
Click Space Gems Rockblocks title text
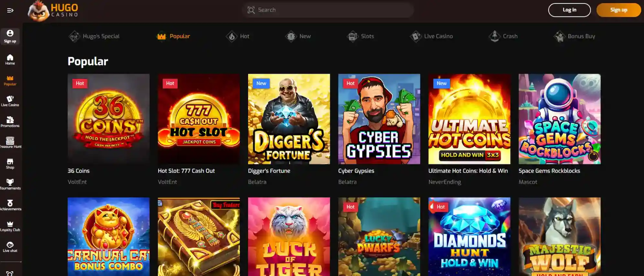point(549,171)
